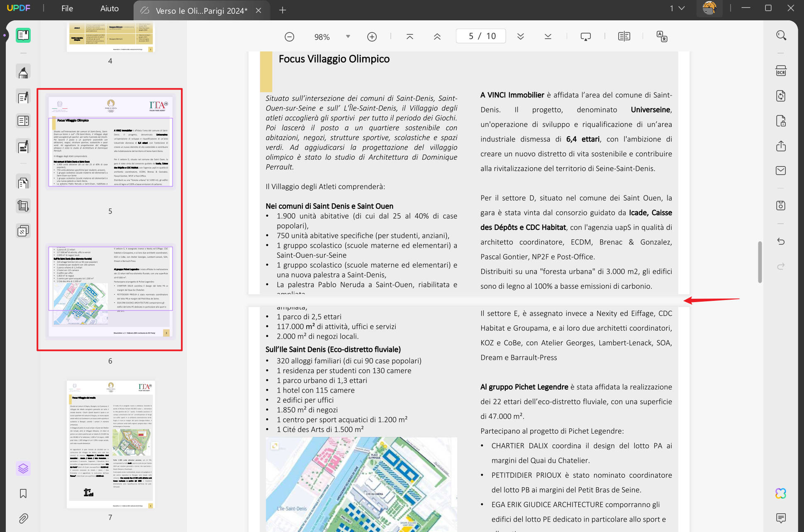
Task: Go to the next page
Action: 521,37
